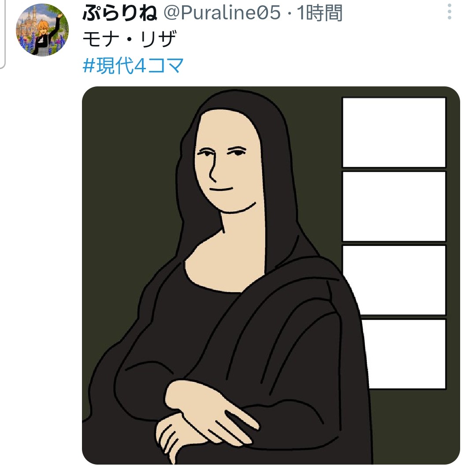Click the first blank comic panel

(394, 132)
